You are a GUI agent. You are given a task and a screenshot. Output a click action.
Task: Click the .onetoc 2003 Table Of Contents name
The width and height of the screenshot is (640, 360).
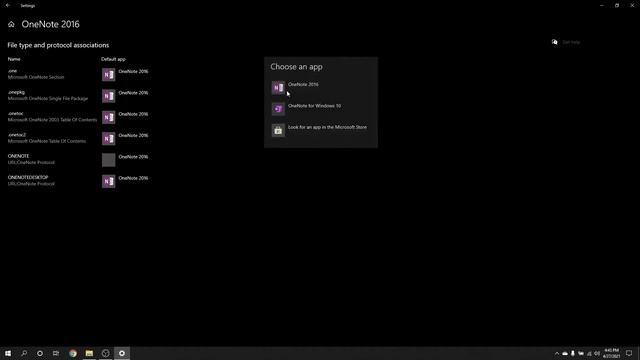[x=52, y=117]
